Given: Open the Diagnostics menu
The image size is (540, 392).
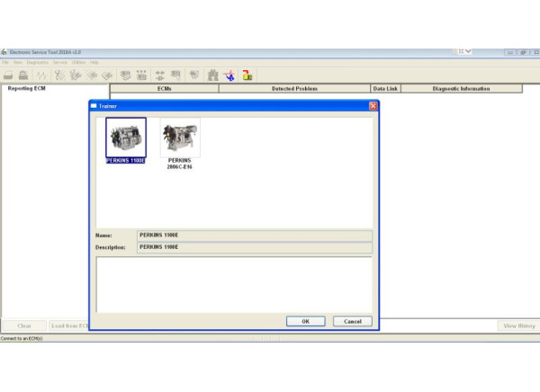Looking at the screenshot, I should (37, 62).
